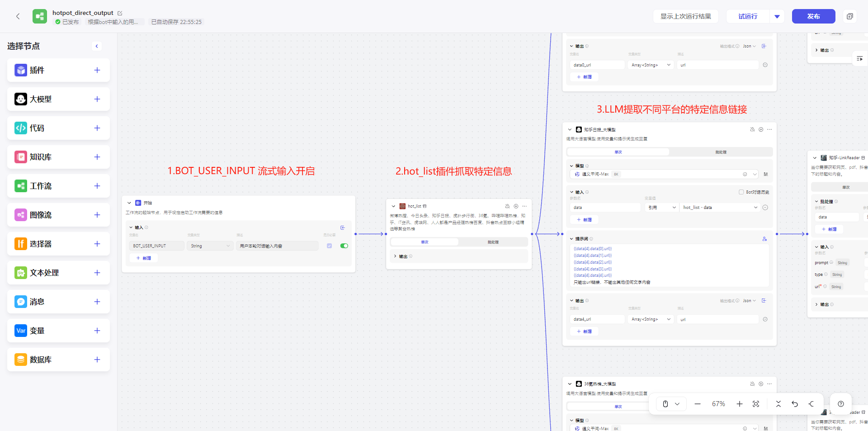Open the canvas interaction mode dropdown
The image size is (868, 431).
[x=671, y=404]
